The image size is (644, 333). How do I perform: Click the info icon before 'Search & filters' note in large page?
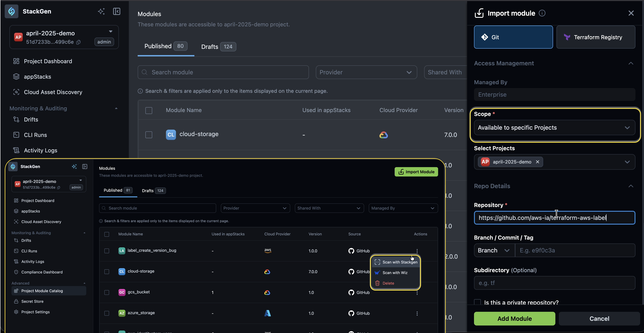pos(140,91)
